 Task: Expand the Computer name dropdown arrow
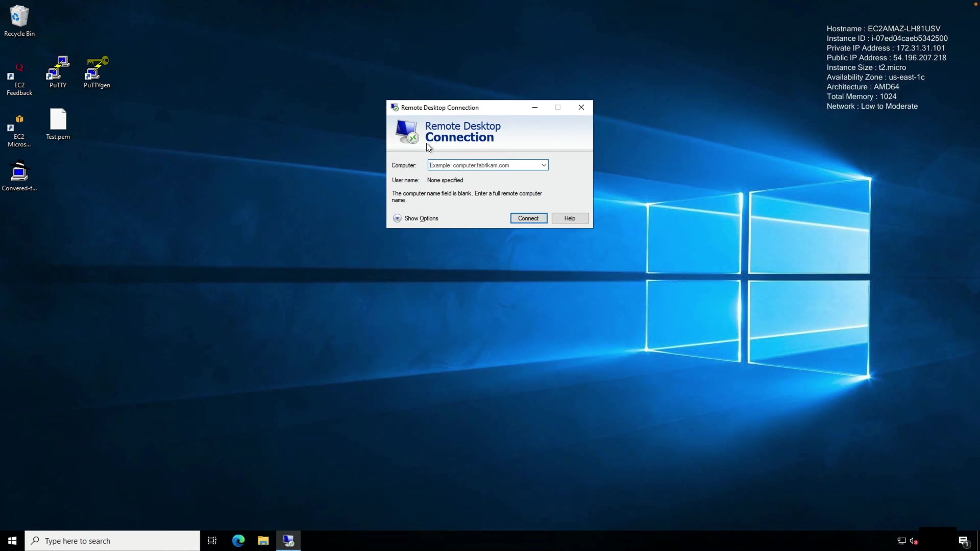(x=544, y=165)
